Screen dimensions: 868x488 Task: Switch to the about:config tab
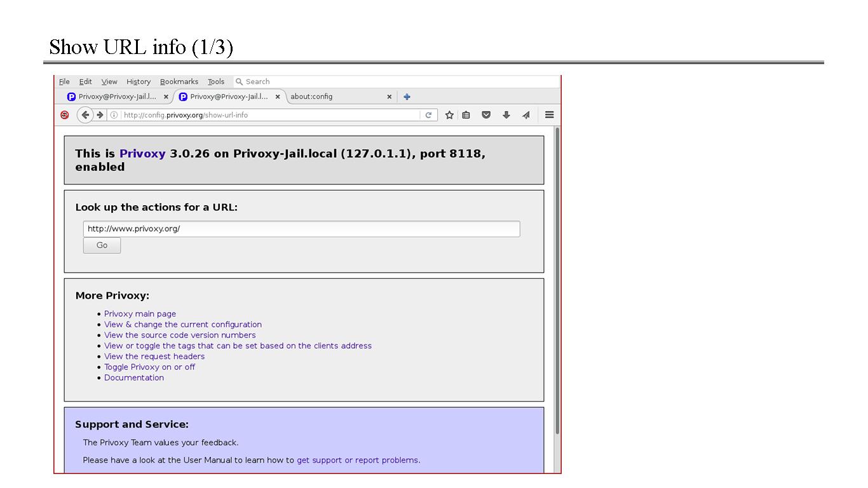click(341, 97)
